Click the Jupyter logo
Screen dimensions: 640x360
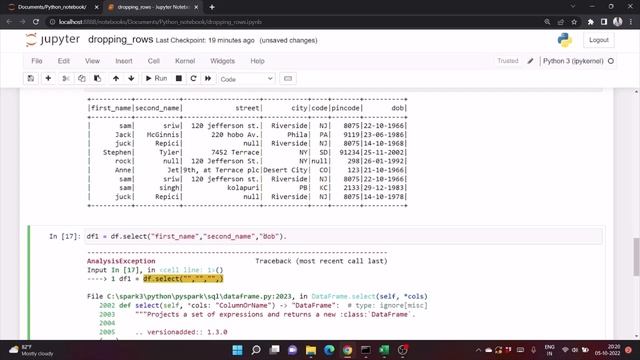point(52,40)
